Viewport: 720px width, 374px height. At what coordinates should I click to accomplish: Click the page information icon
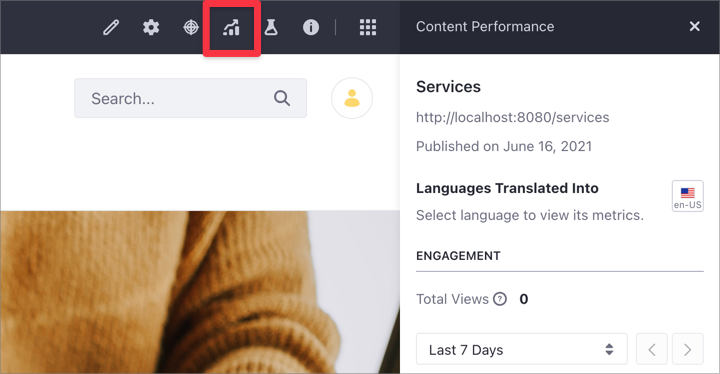click(311, 28)
